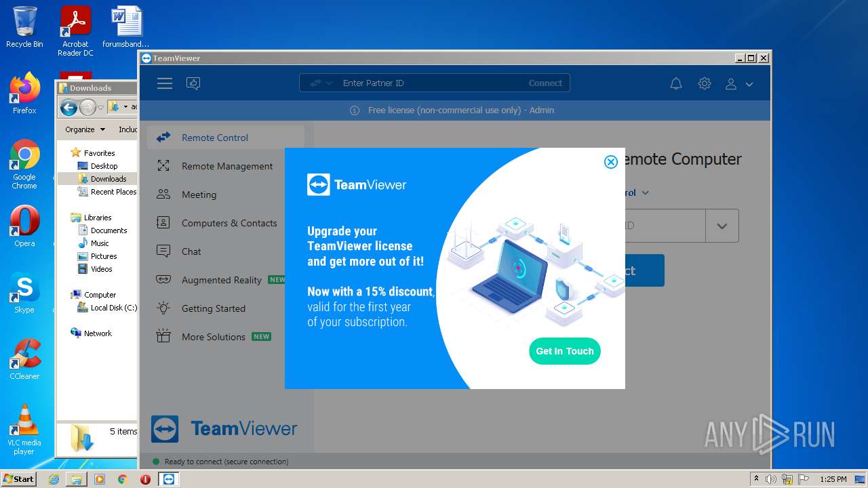Open the Recycle Bin desktop icon
Image resolution: width=868 pixels, height=488 pixels.
(24, 27)
